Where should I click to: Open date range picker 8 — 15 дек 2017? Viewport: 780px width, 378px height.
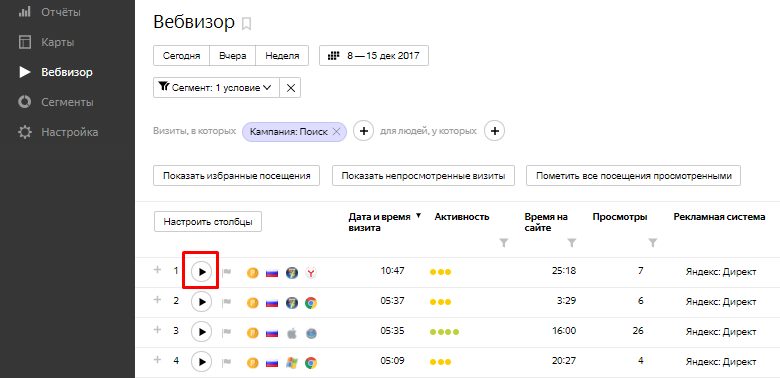(374, 56)
